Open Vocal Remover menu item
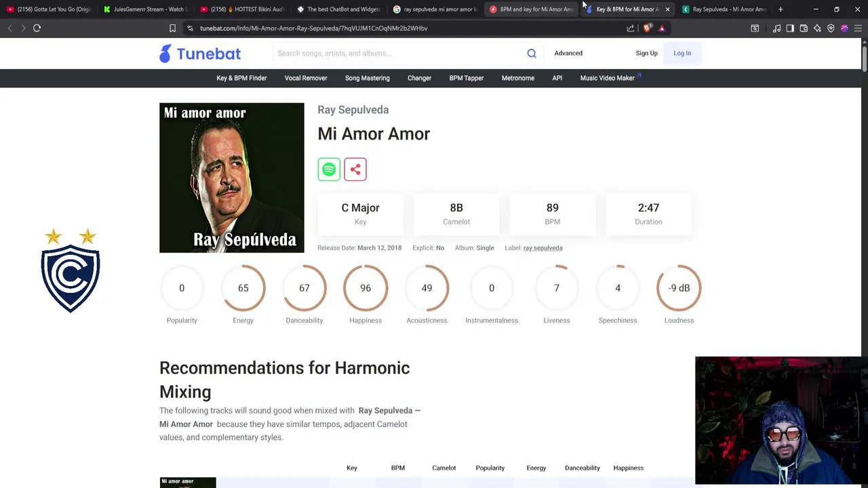The width and height of the screenshot is (868, 488). click(306, 78)
